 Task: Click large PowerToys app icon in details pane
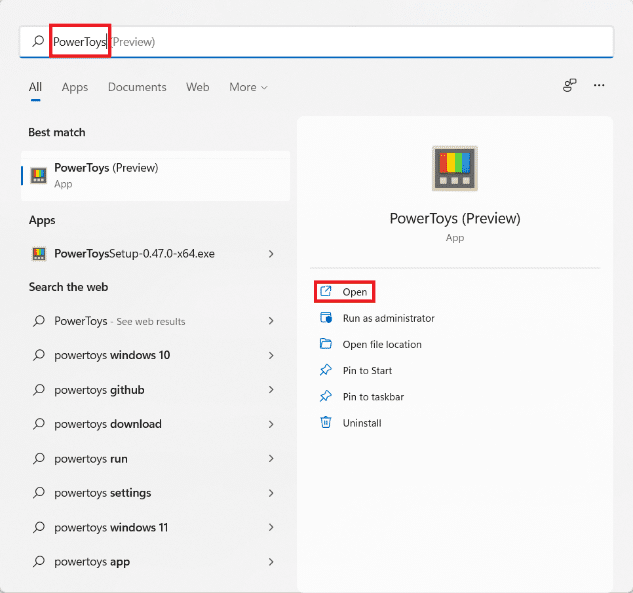[x=455, y=168]
